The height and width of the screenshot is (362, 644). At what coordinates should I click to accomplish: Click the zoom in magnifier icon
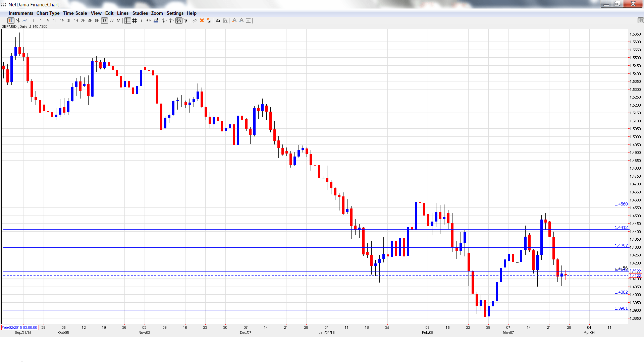[234, 21]
